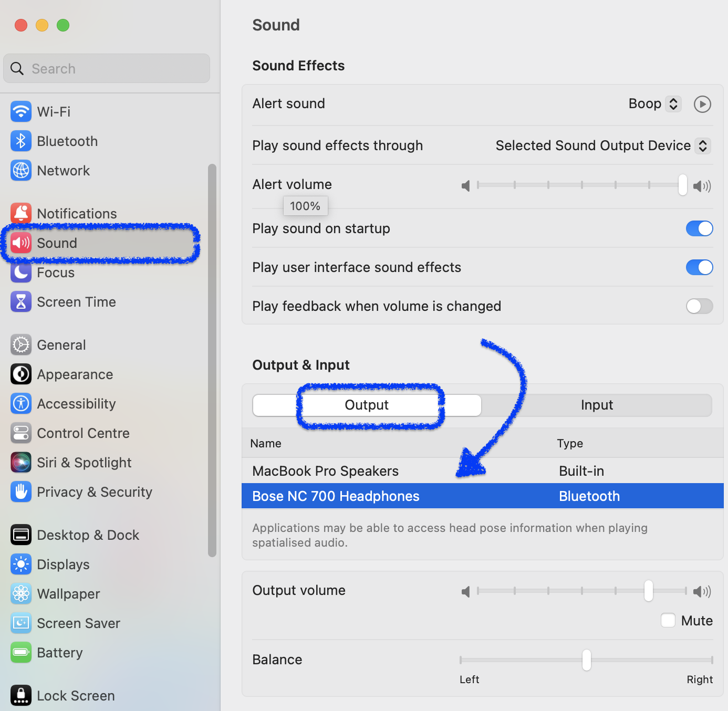Click the Bluetooth type cell of Bose

(x=589, y=496)
